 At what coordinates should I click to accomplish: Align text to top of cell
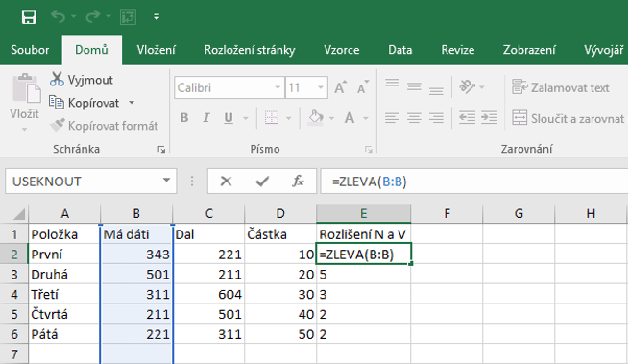click(392, 84)
